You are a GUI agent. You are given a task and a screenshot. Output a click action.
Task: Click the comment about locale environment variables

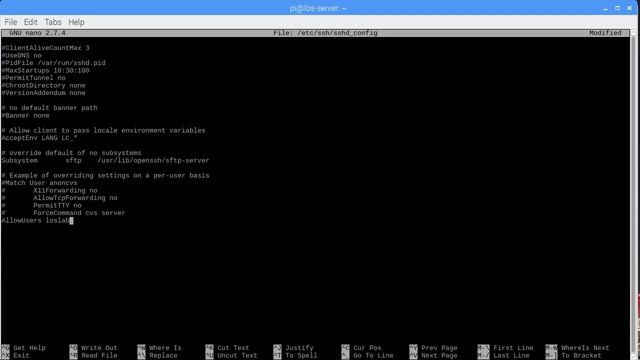tap(103, 131)
